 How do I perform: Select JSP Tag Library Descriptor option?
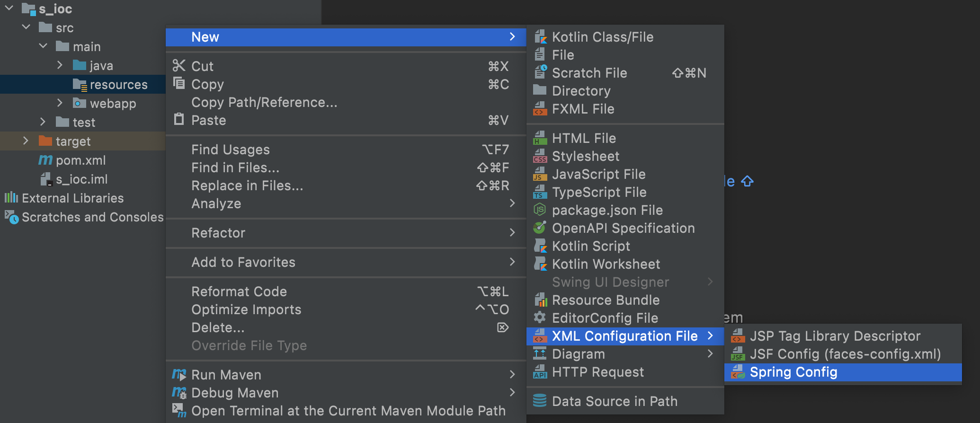pos(835,336)
